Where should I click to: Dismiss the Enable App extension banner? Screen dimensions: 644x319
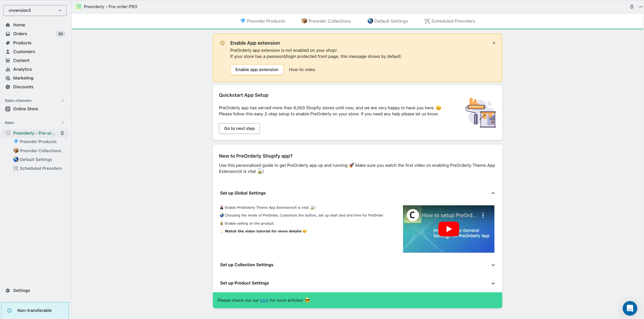click(x=494, y=43)
